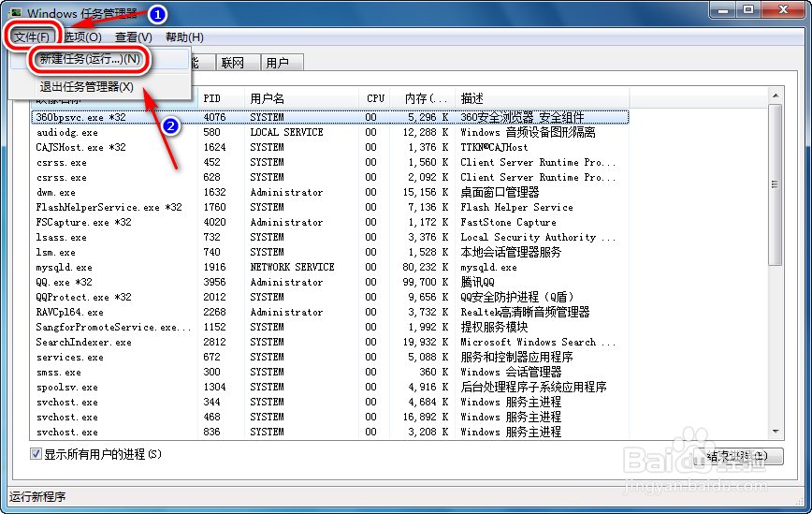This screenshot has width=812, height=514.
Task: Select the mysqld.exe process row
Action: click(330, 268)
